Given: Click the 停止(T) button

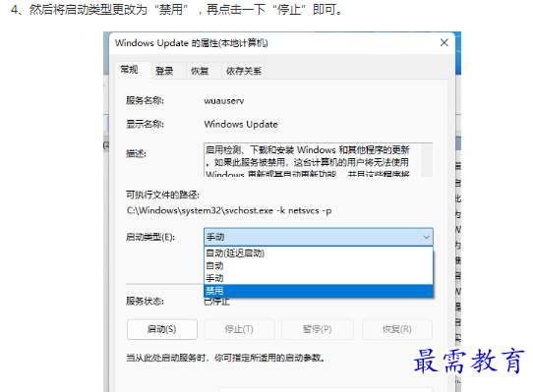Looking at the screenshot, I should (239, 329).
